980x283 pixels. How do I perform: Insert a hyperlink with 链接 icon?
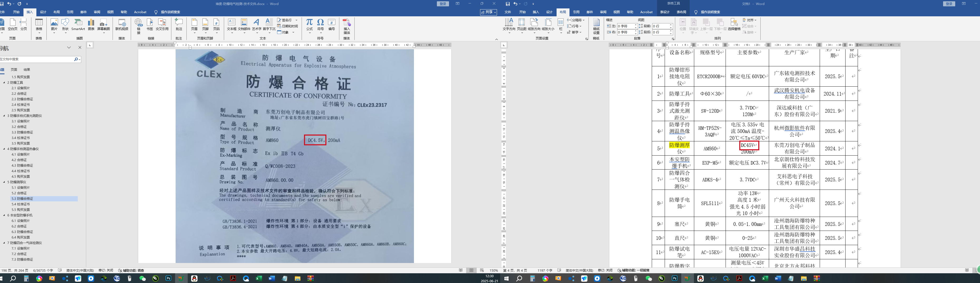click(138, 26)
